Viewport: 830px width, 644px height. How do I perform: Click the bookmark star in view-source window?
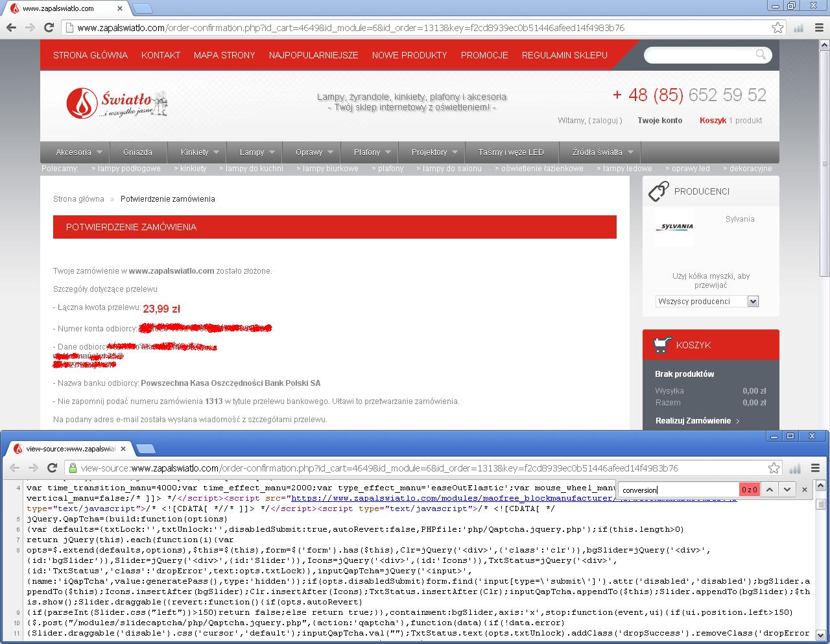(774, 468)
